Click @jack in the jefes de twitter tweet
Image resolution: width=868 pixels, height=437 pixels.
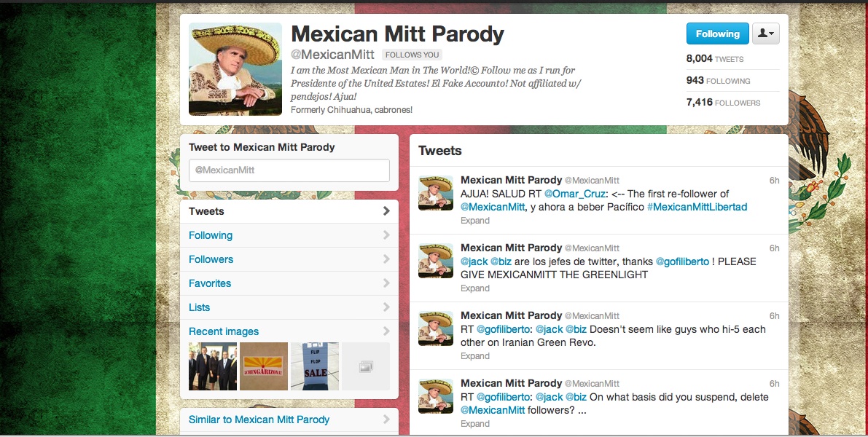pos(474,261)
